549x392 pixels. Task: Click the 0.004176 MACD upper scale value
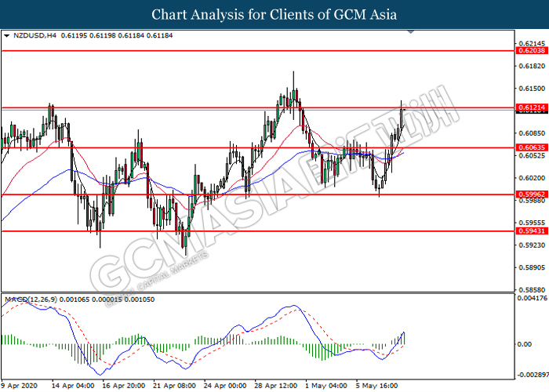(532, 298)
